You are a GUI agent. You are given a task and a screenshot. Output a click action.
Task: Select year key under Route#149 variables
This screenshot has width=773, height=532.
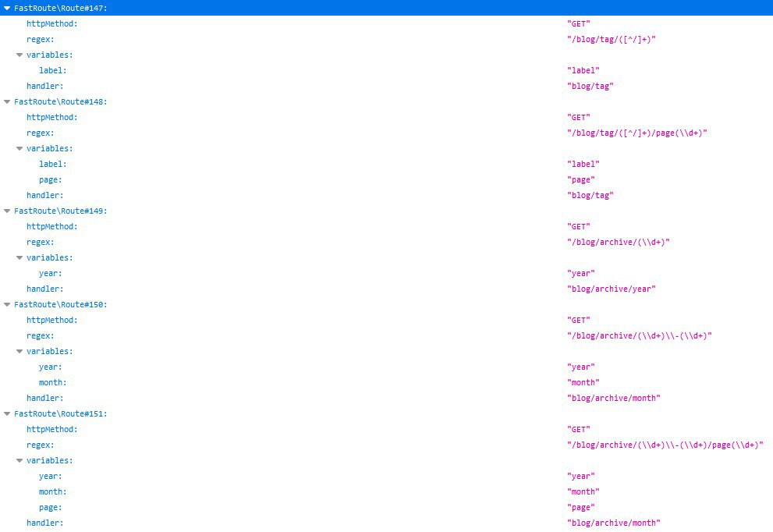[x=50, y=274]
